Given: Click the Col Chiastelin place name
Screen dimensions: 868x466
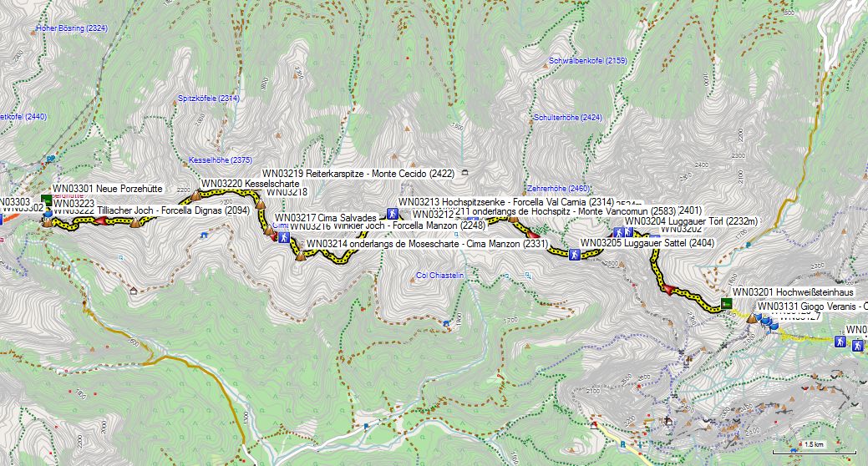Looking at the screenshot, I should point(439,276).
